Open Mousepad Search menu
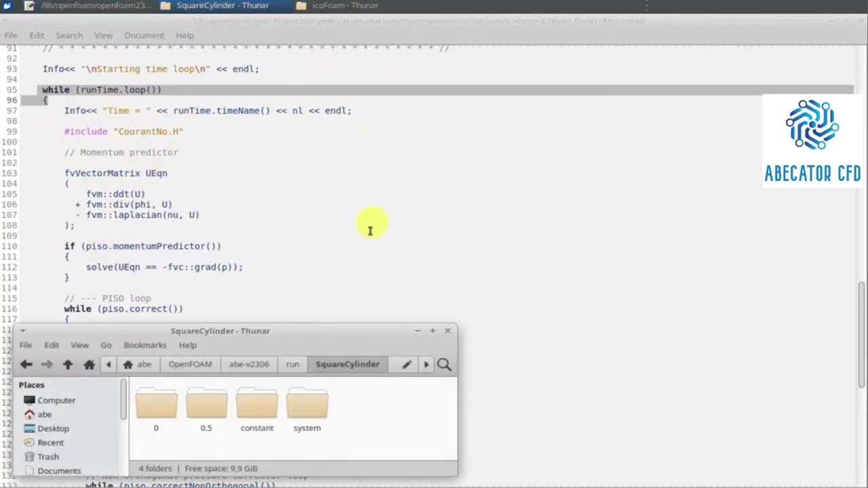Screen dimensions: 868x488 click(69, 35)
